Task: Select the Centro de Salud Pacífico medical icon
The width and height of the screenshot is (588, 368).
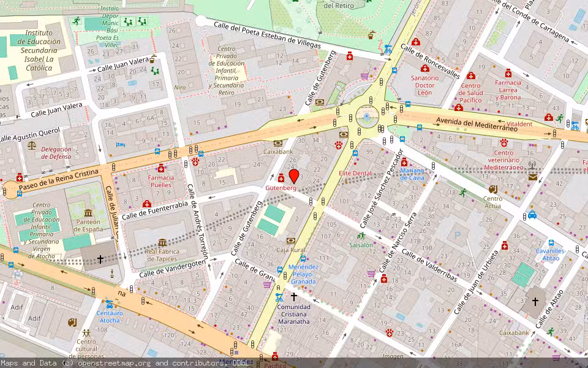Action: 471,76
